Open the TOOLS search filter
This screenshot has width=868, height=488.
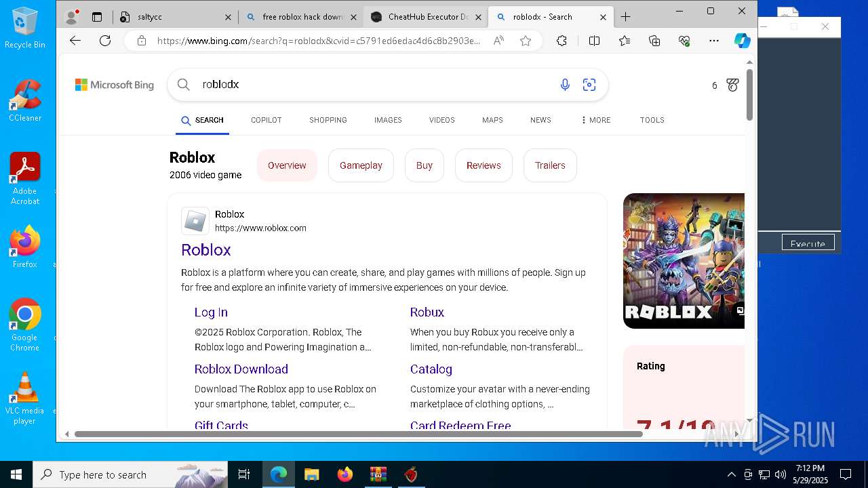click(652, 120)
